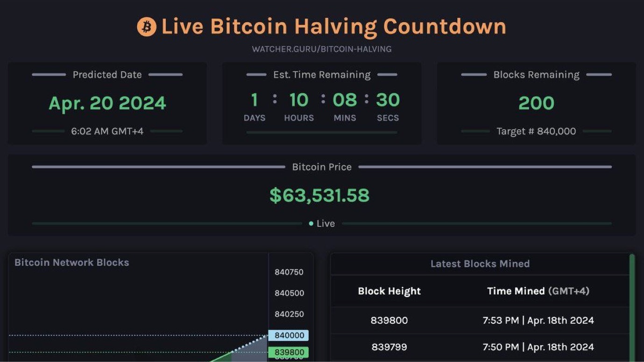Open the WATCHER.GURU/BITCOIN-HALVING link
Viewport: 644px width, 362px height.
point(322,49)
